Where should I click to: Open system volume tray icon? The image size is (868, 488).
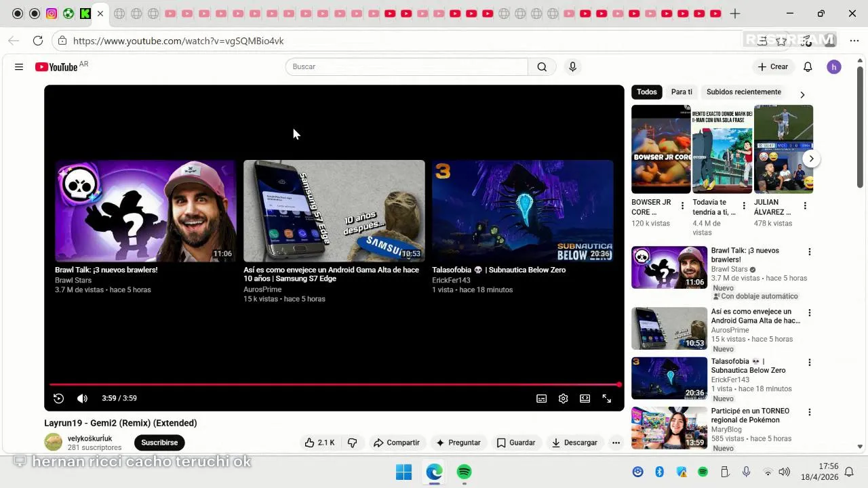point(785,472)
